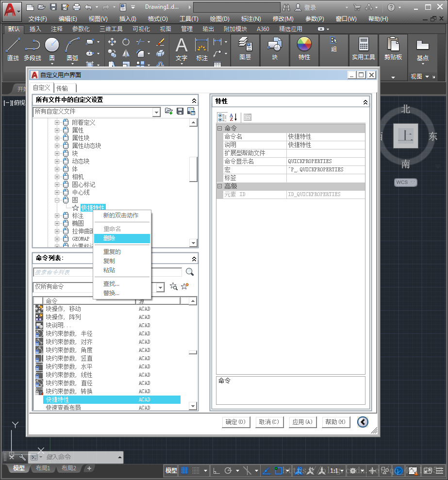Image resolution: width=448 pixels, height=480 pixels.
Task: Select 中心线 node in customization tree
Action: [x=81, y=192]
